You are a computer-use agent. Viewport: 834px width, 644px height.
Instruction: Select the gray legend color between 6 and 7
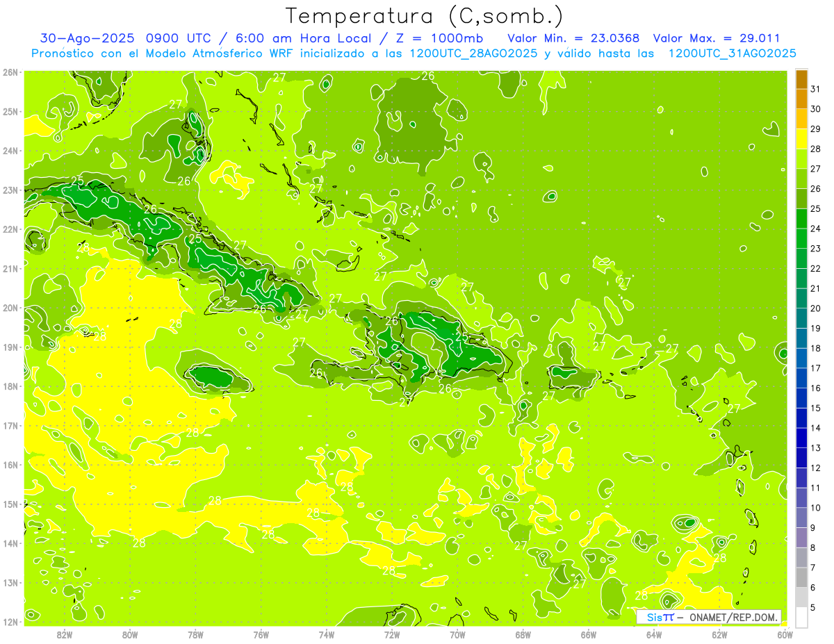click(x=801, y=577)
